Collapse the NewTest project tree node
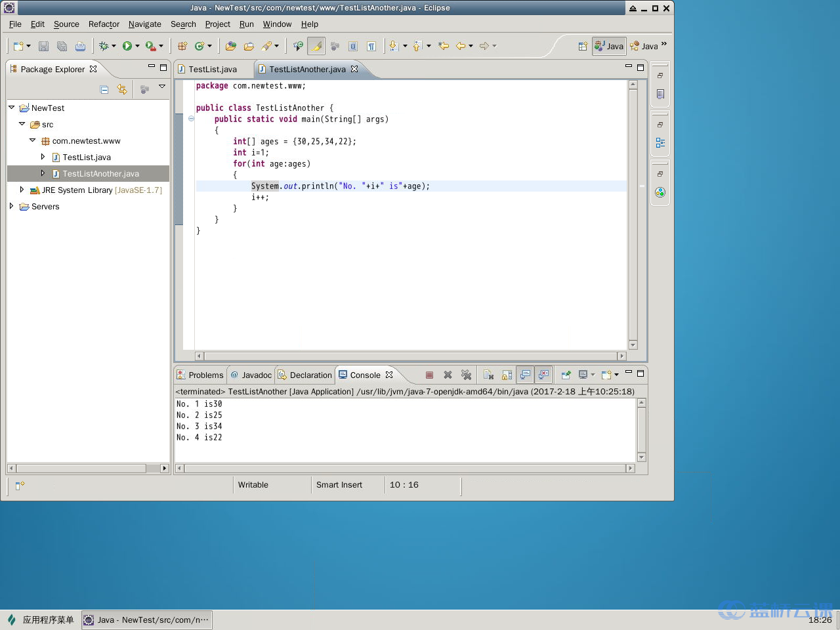 click(11, 108)
